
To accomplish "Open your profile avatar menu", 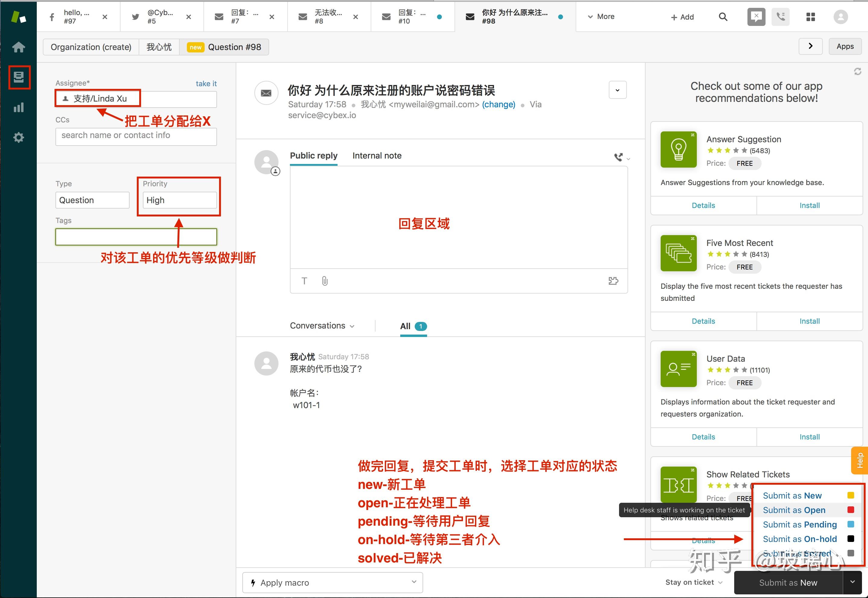I will click(840, 17).
